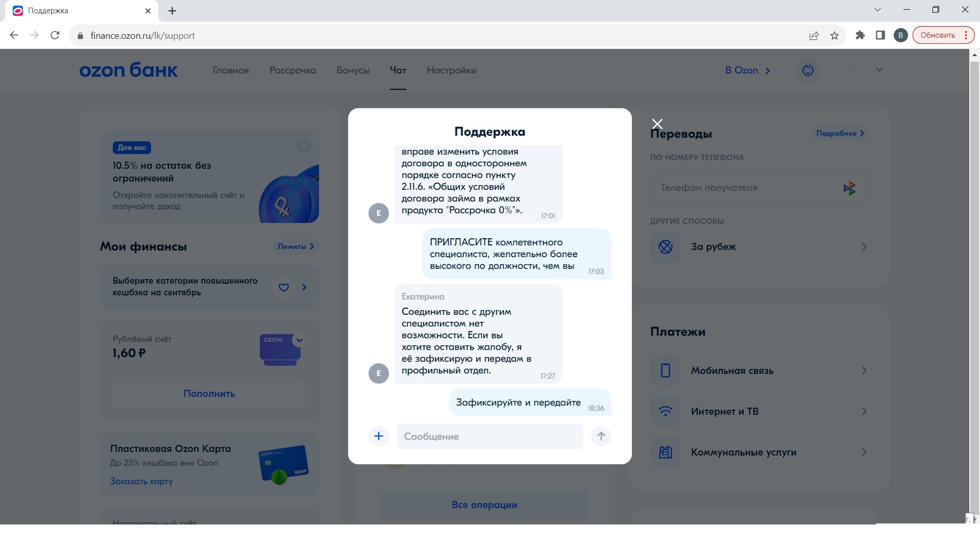Dismiss the Для вас promo banner
Screen dimensions: 980x551
[x=304, y=146]
